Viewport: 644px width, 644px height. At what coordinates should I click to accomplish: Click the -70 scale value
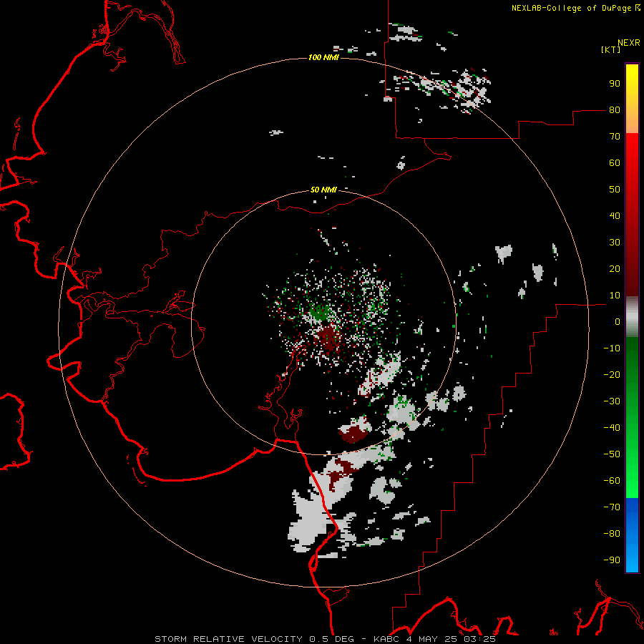point(612,507)
